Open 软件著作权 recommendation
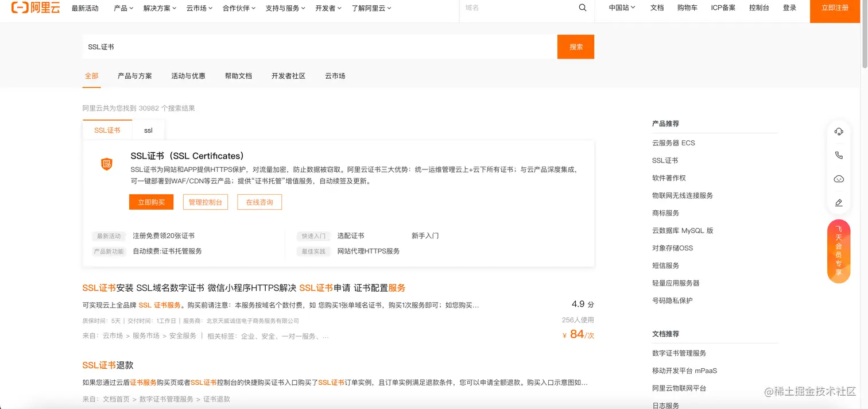Screen dimensions: 868x409 pyautogui.click(x=669, y=178)
